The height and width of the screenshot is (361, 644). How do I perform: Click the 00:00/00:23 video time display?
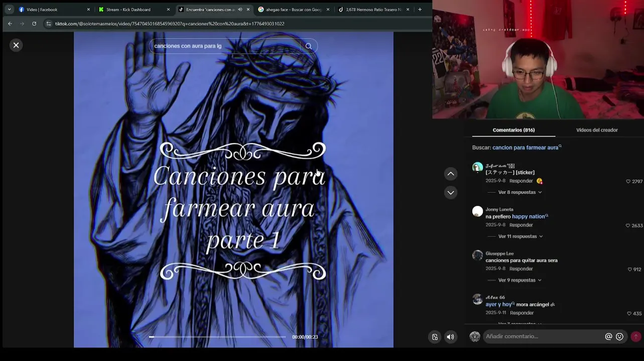point(305,337)
